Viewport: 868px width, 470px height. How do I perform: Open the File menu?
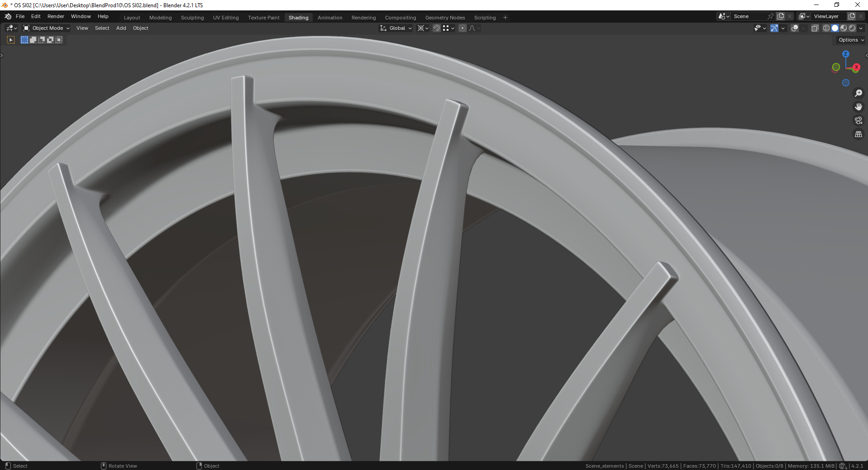20,16
